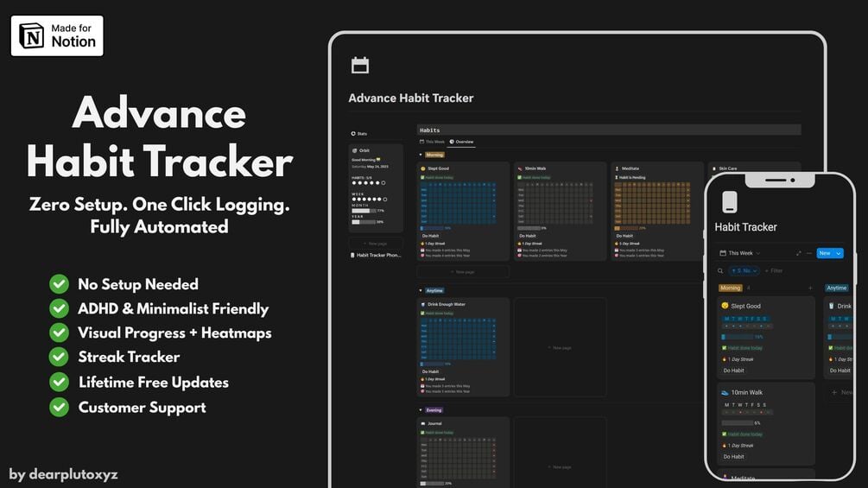
Task: Toggle Habit done today checkbox on phone 10min Walk card
Action: point(724,434)
